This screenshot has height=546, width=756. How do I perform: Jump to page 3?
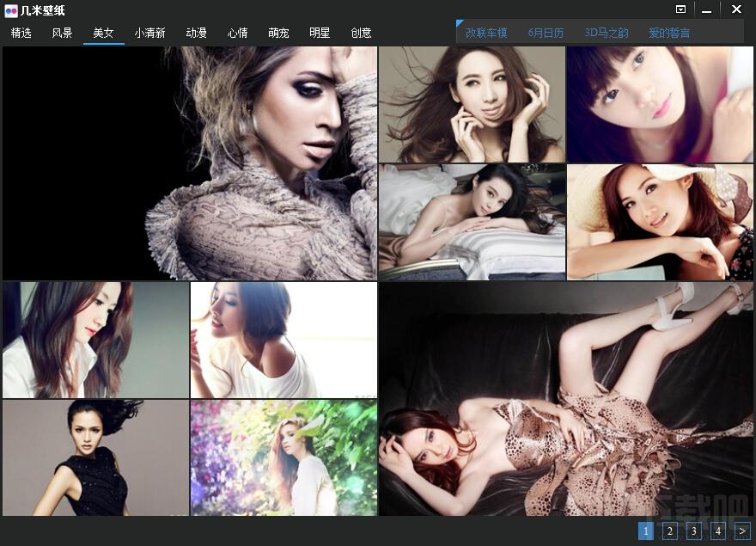pos(694,531)
